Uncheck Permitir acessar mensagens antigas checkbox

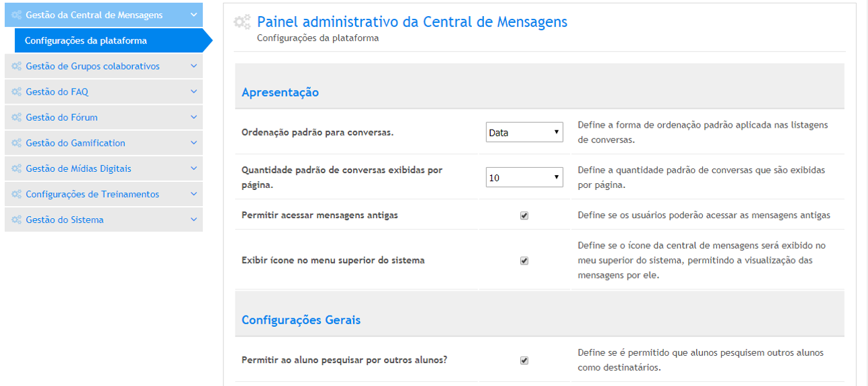point(524,215)
